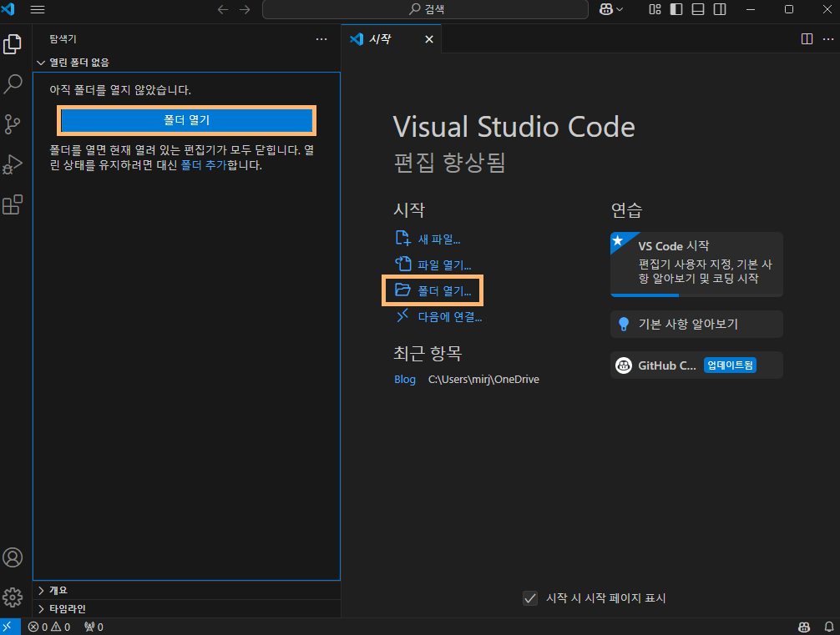Expand the 개요 outline section
Viewport: 840px width, 635px height.
click(x=186, y=590)
